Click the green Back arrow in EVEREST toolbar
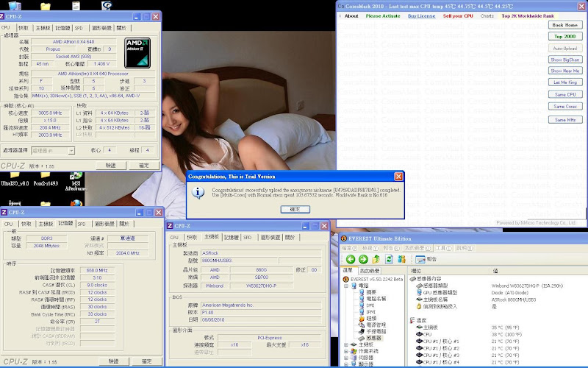This screenshot has width=588, height=368. pos(351,259)
